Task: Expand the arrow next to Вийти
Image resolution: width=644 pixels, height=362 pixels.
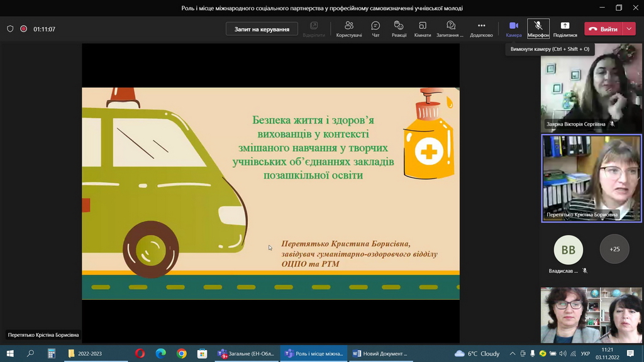Action: [x=630, y=29]
